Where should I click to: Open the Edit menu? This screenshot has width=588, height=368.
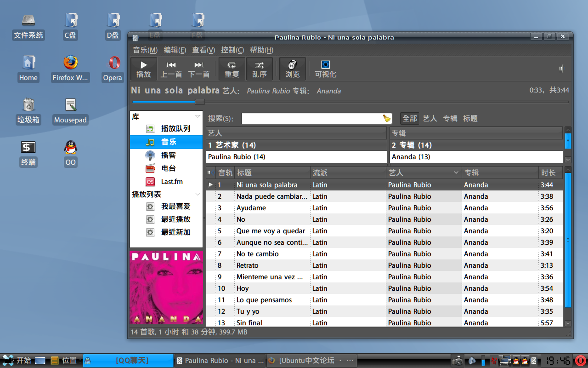coord(175,50)
